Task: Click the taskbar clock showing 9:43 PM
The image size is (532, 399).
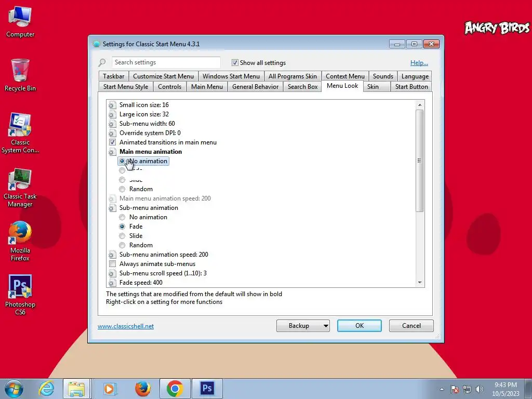Action: 506,389
